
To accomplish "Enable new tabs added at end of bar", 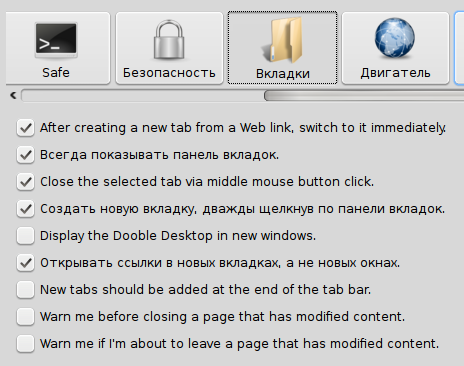I will coord(25,290).
